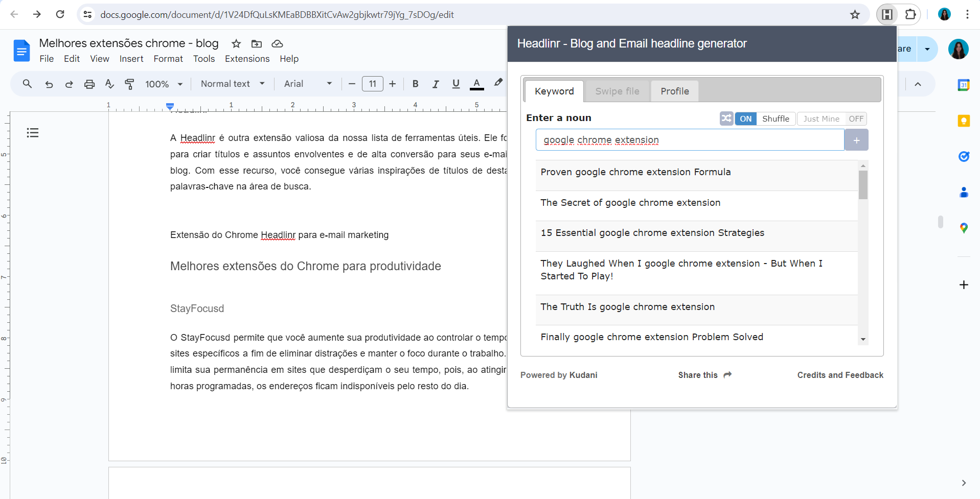The width and height of the screenshot is (980, 499).
Task: Open Google Keep in the side panel
Action: (963, 121)
